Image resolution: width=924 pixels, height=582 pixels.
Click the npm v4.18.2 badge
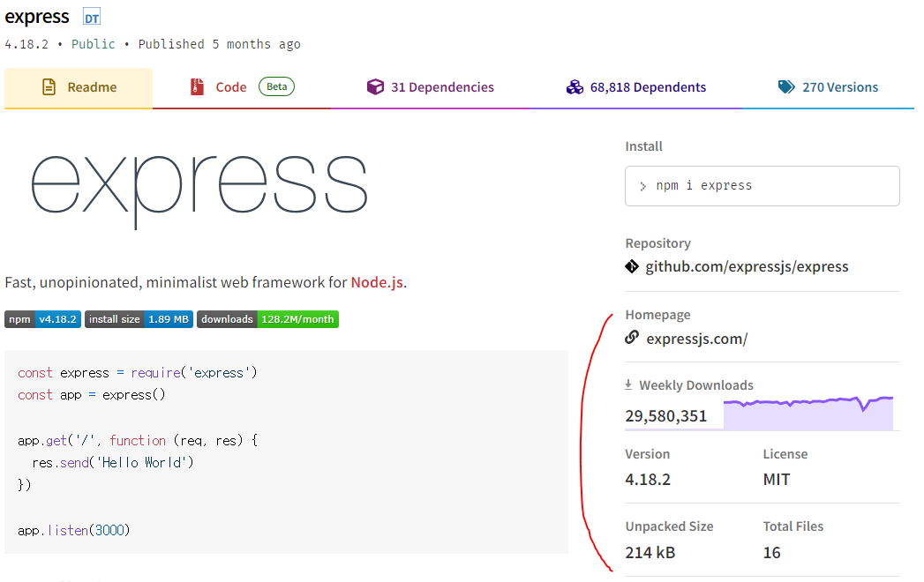[x=43, y=319]
